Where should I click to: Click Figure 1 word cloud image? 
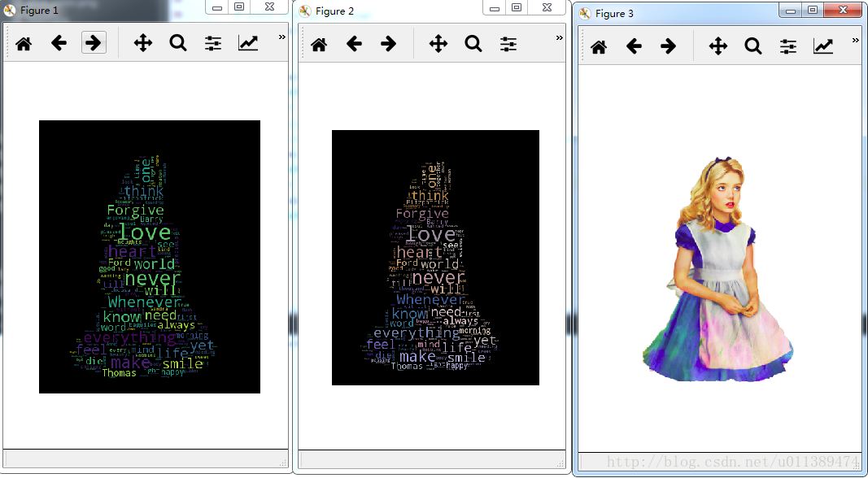pos(150,257)
